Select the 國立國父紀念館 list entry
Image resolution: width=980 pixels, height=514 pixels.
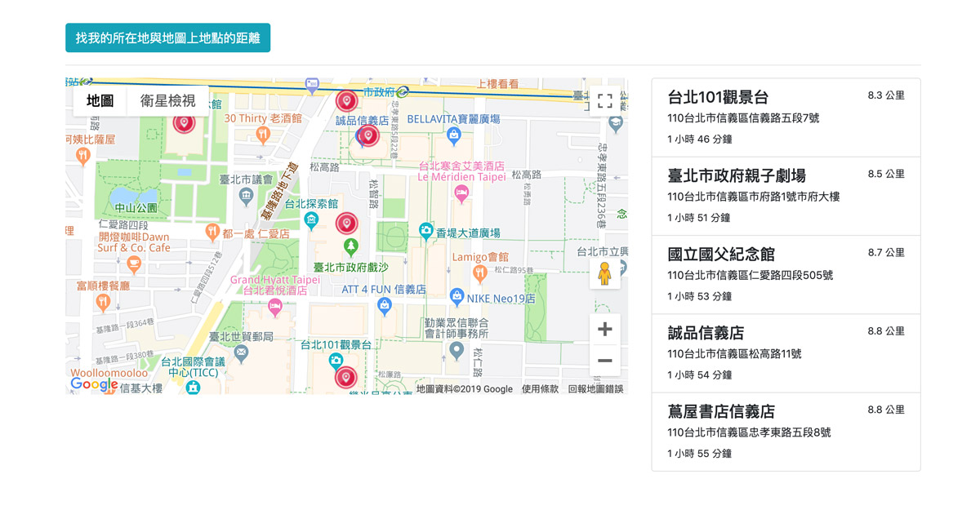pos(786,275)
